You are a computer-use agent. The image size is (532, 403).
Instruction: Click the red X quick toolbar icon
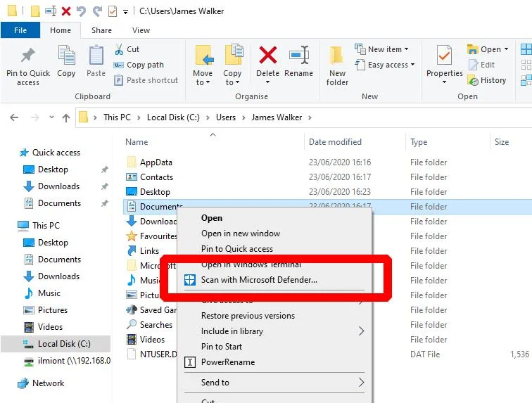click(66, 11)
